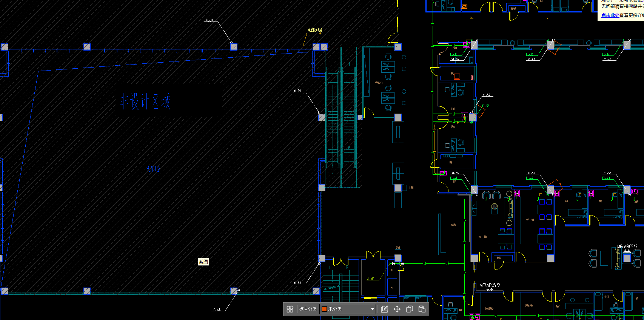The image size is (644, 320).
Task: Select the move cross-arrows icon
Action: click(397, 309)
